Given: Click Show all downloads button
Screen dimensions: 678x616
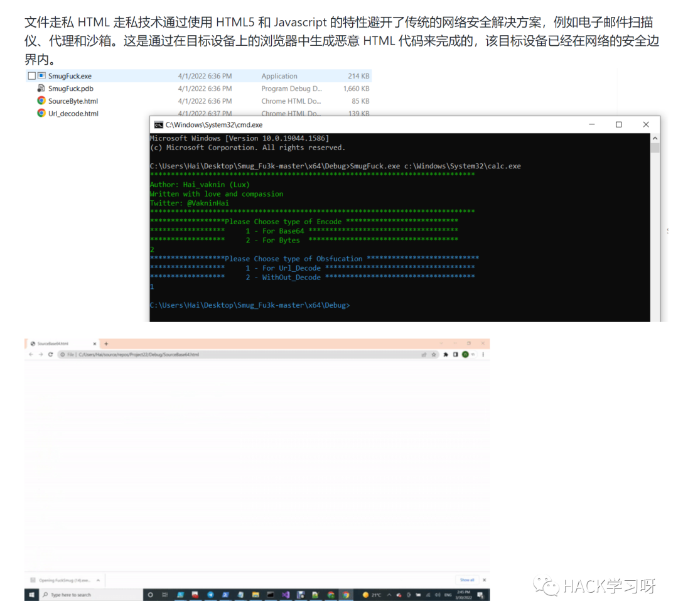Looking at the screenshot, I should (x=467, y=580).
